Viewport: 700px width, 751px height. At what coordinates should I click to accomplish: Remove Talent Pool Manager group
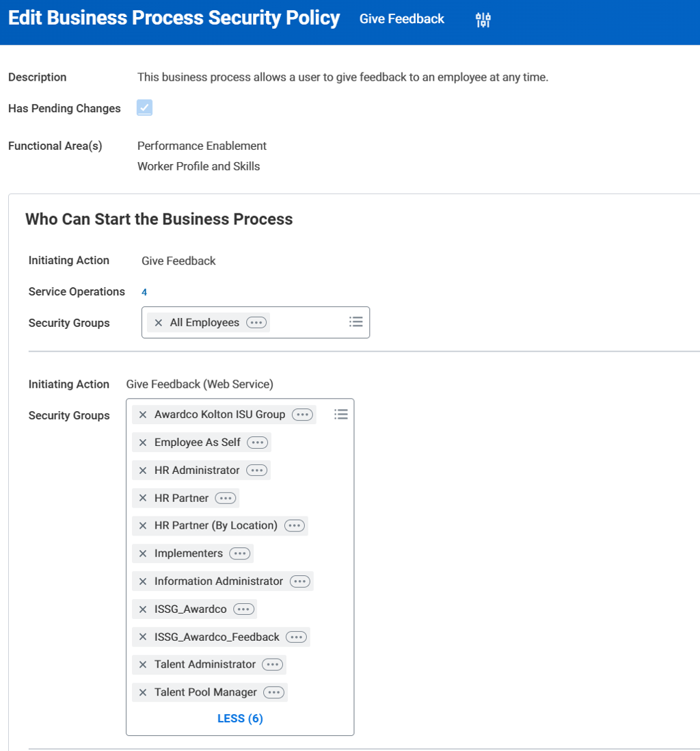pyautogui.click(x=143, y=692)
